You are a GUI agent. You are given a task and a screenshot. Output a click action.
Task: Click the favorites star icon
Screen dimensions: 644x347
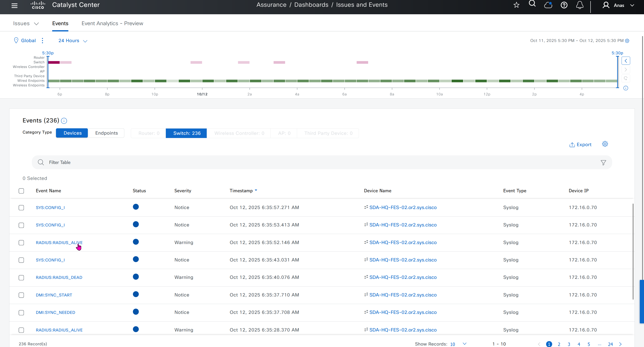(517, 5)
